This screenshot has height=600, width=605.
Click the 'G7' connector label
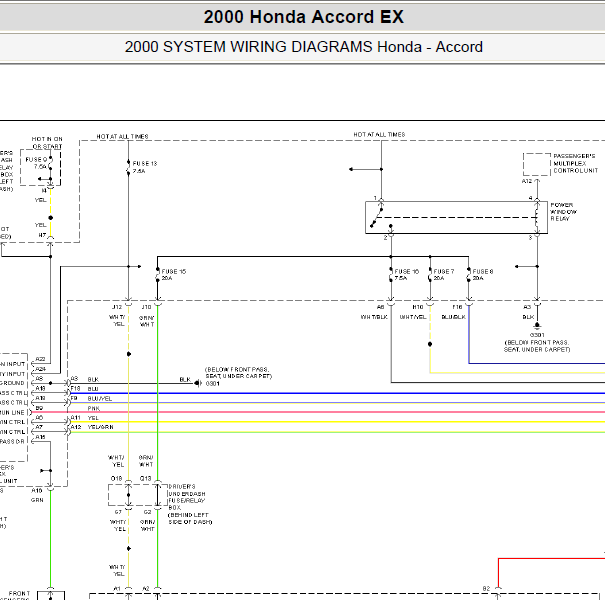(118, 512)
